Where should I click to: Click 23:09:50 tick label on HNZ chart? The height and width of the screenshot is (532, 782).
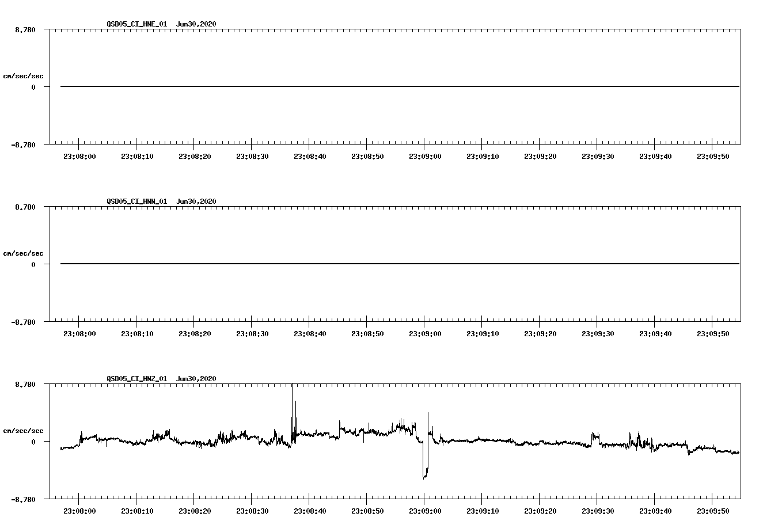[713, 511]
